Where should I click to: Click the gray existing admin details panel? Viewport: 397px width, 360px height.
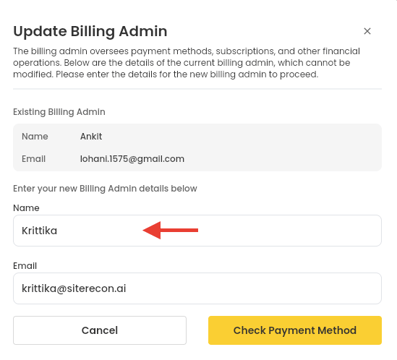click(x=197, y=147)
